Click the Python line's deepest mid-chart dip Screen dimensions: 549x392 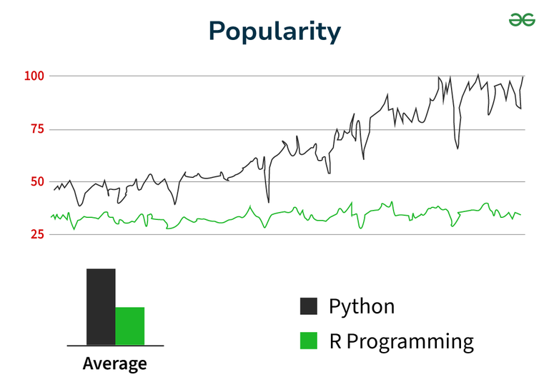coord(269,202)
